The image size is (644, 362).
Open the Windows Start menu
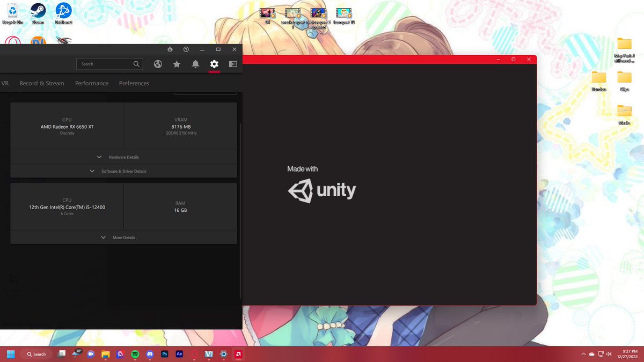click(x=10, y=354)
